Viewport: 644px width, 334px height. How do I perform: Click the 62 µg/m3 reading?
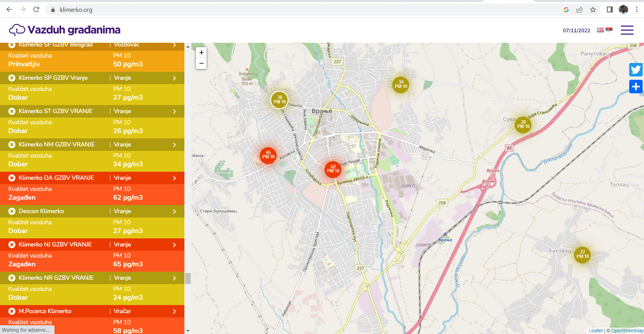click(x=128, y=198)
